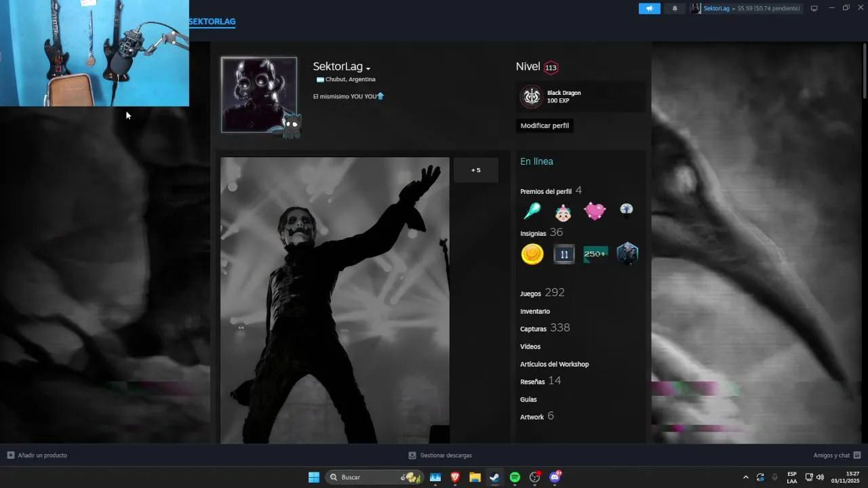Click the Big Picture mode monitor icon
868x488 pixels.
[x=814, y=8]
